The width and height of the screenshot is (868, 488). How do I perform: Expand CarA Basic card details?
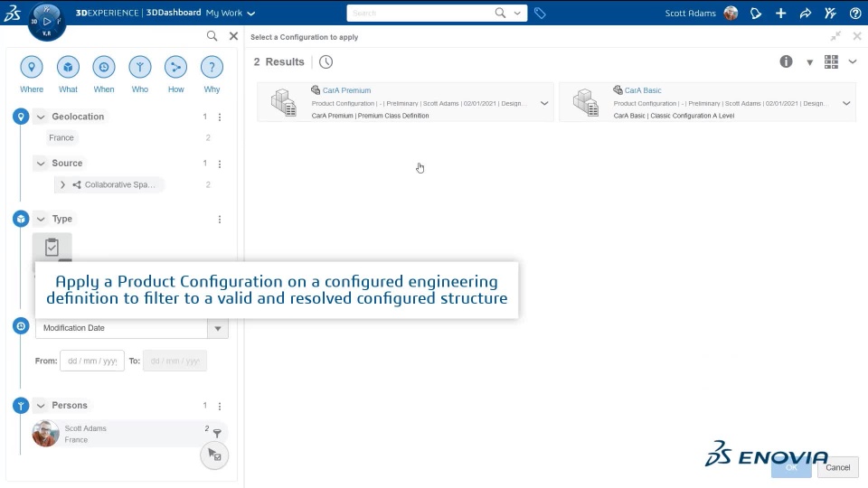point(846,103)
